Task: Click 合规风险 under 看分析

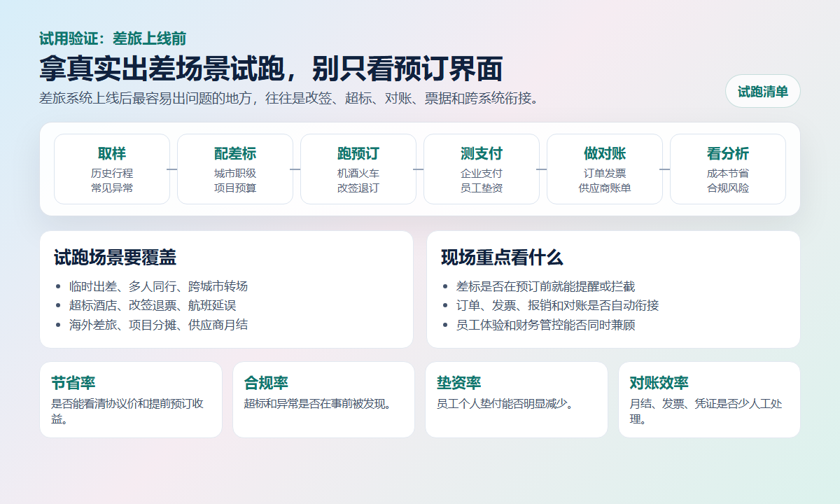Action: [x=728, y=188]
